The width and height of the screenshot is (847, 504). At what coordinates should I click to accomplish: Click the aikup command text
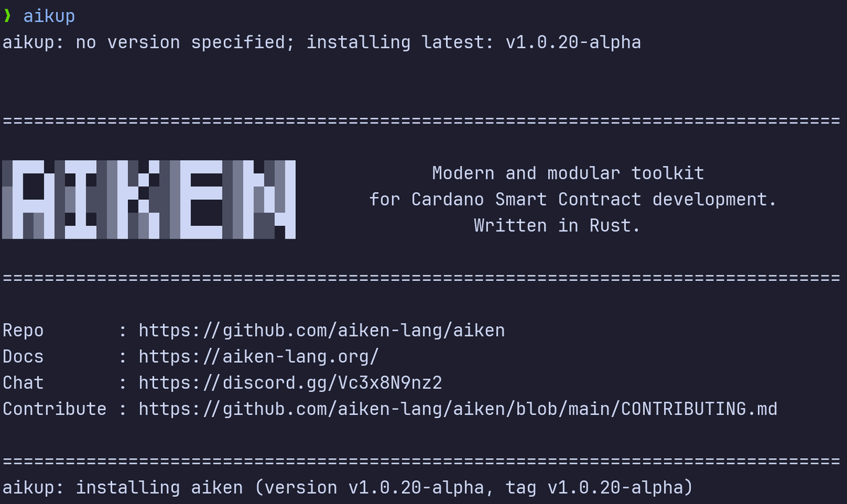pos(49,16)
